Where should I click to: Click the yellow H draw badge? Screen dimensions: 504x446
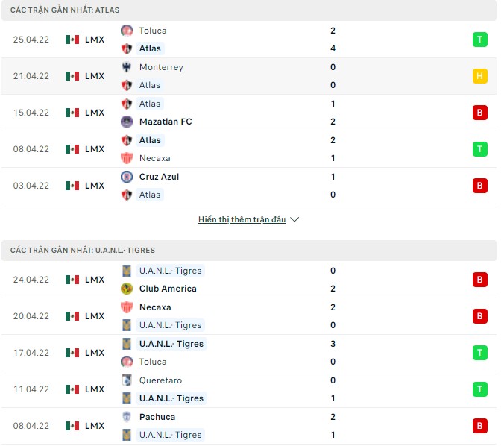[480, 76]
